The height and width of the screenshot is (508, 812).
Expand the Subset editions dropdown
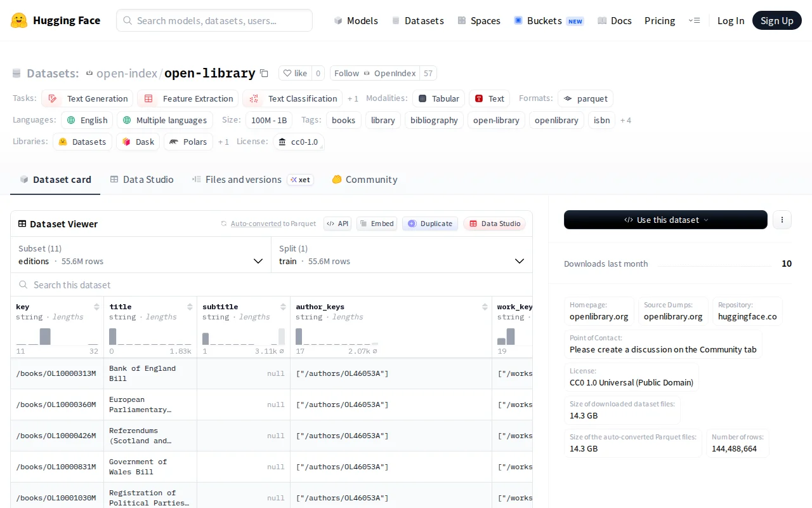tap(141, 255)
